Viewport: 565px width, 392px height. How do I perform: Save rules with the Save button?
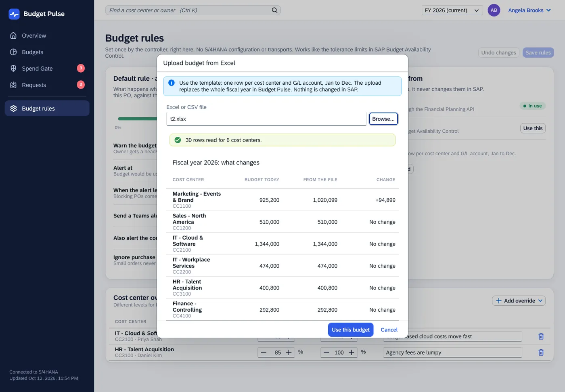point(538,52)
